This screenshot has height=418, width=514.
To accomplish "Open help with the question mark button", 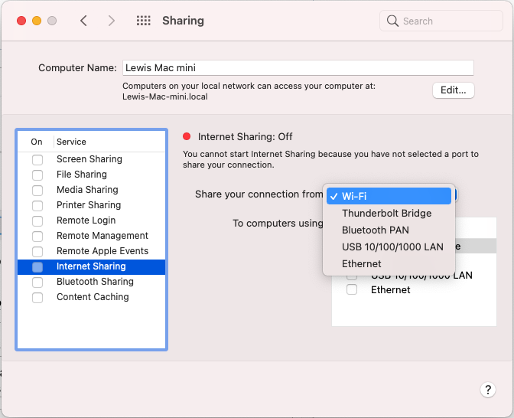I will coord(488,389).
